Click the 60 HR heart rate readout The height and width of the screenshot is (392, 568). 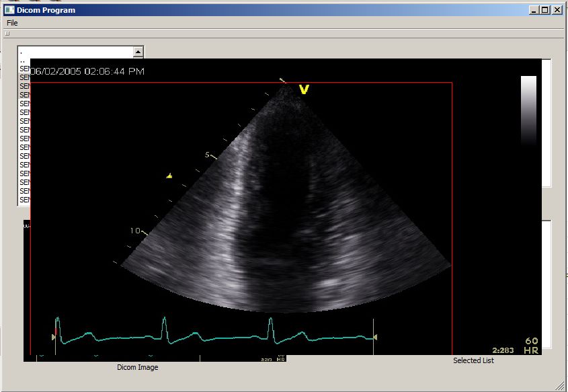pyautogui.click(x=532, y=346)
